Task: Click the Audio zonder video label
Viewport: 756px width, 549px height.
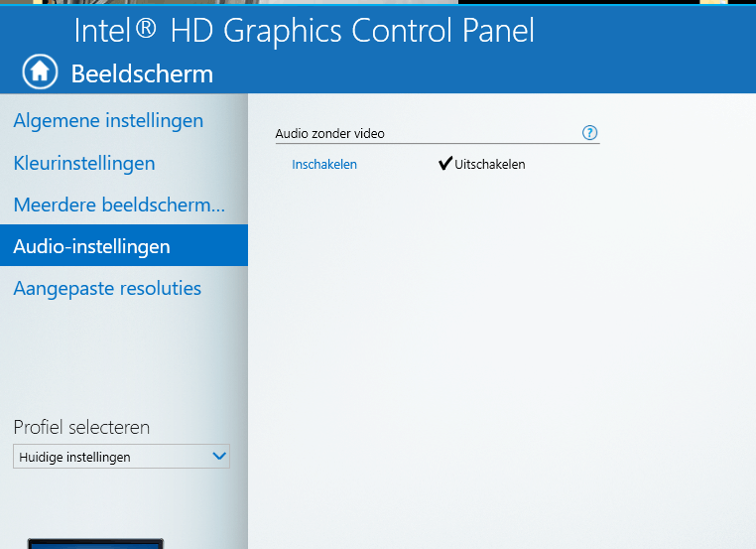Action: pos(329,134)
